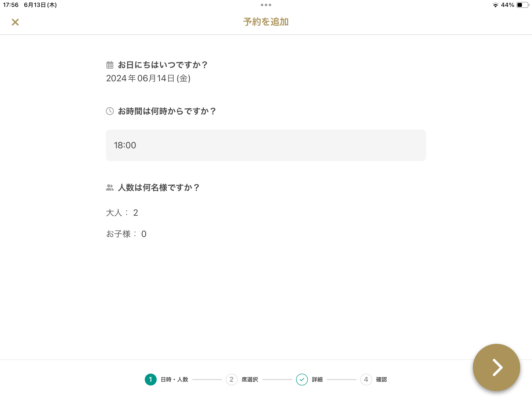Image resolution: width=532 pixels, height=399 pixels.
Task: Open the 18:00 time selector field
Action: (266, 145)
